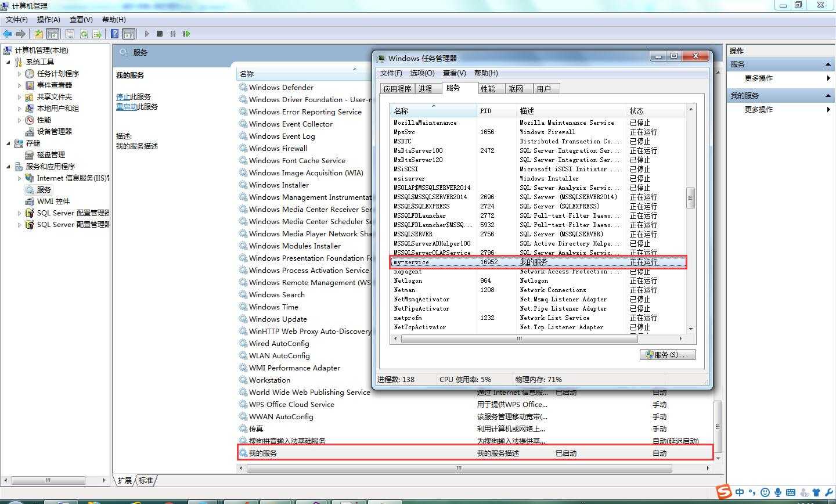Select 磁盘管理 in the tree
Image resolution: width=836 pixels, height=504 pixels.
click(x=51, y=155)
